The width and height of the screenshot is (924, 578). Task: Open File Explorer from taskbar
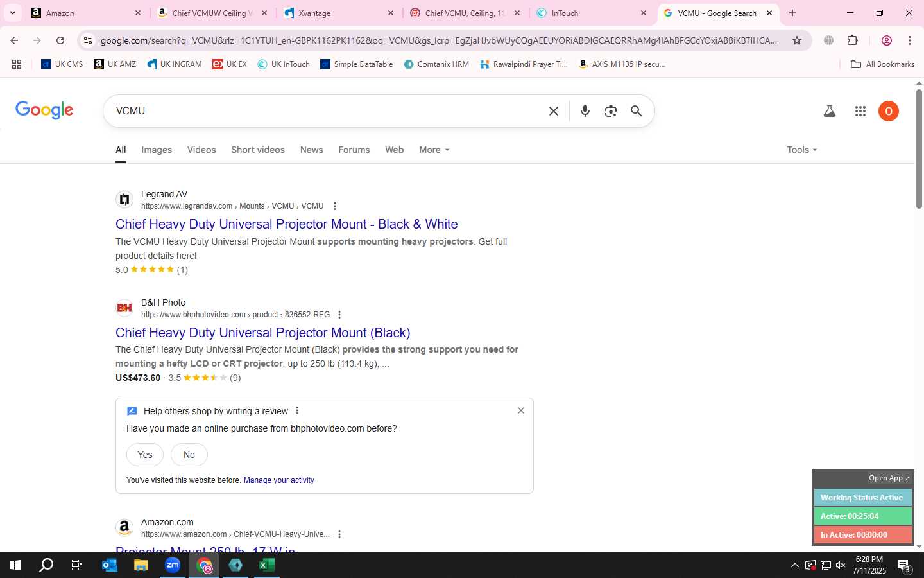pos(141,565)
